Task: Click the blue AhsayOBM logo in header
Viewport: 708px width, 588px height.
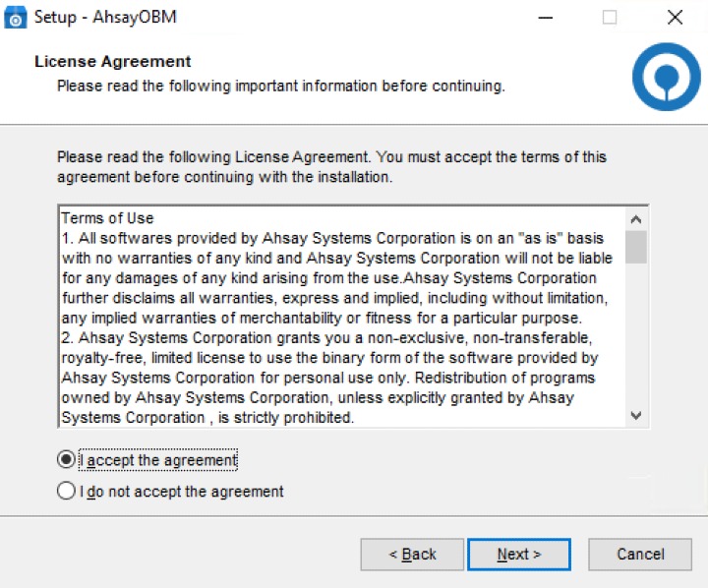Action: point(666,76)
